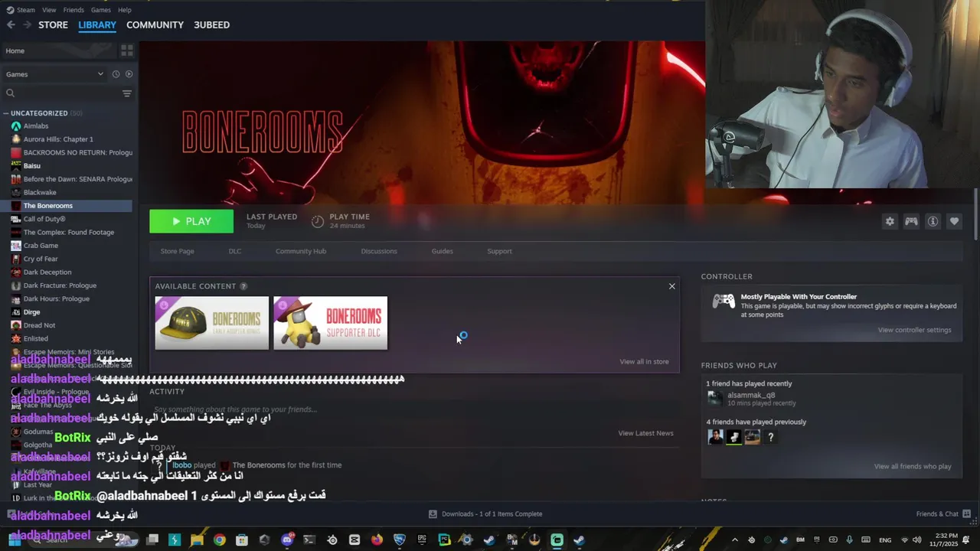Open the Support tab
This screenshot has width=980, height=551.
499,251
